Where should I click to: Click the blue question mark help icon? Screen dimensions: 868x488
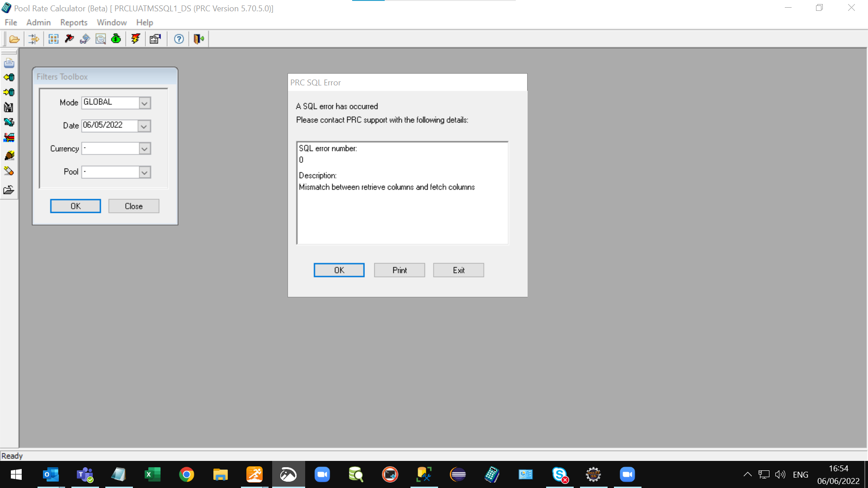click(x=179, y=39)
